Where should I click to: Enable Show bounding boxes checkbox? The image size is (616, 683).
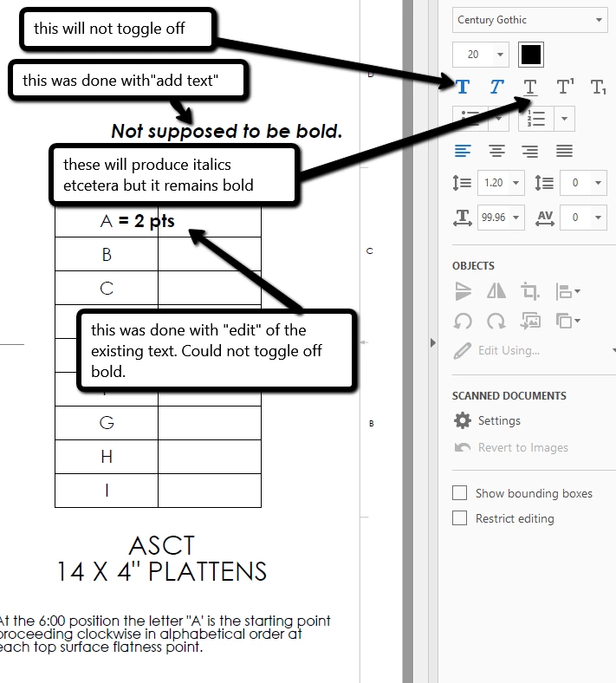click(460, 492)
